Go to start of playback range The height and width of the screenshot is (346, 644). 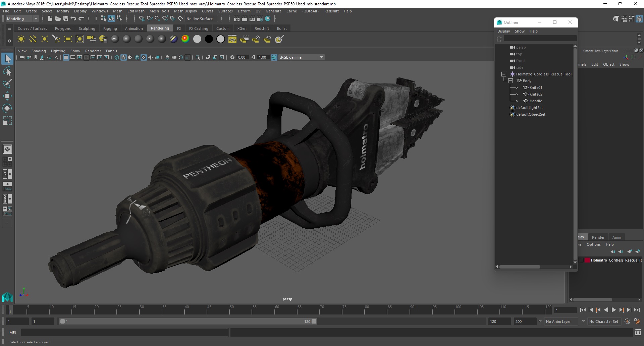(x=583, y=310)
